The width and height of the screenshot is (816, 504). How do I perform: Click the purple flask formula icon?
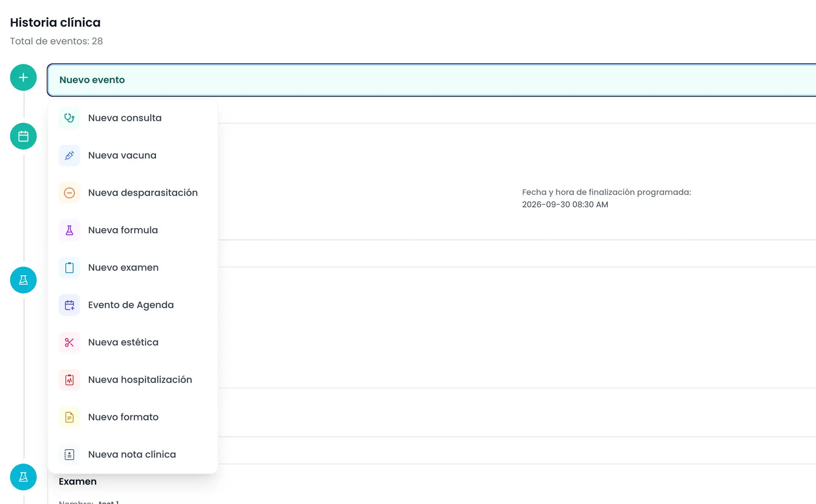pos(69,230)
